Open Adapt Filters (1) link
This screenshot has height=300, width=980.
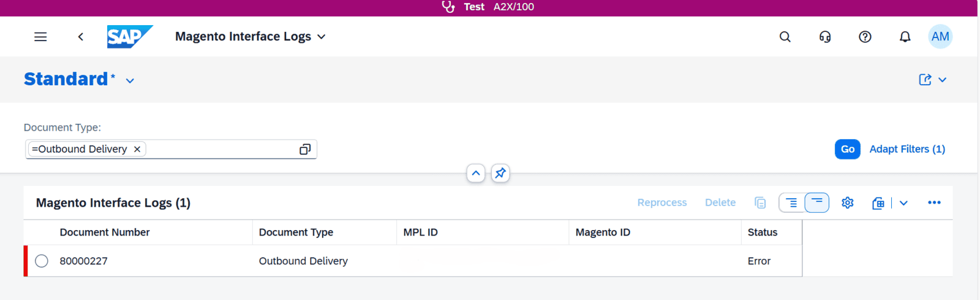[907, 149]
